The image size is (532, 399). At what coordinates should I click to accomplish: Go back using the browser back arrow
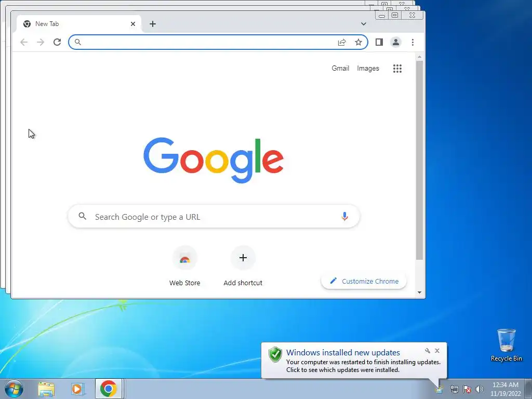24,42
